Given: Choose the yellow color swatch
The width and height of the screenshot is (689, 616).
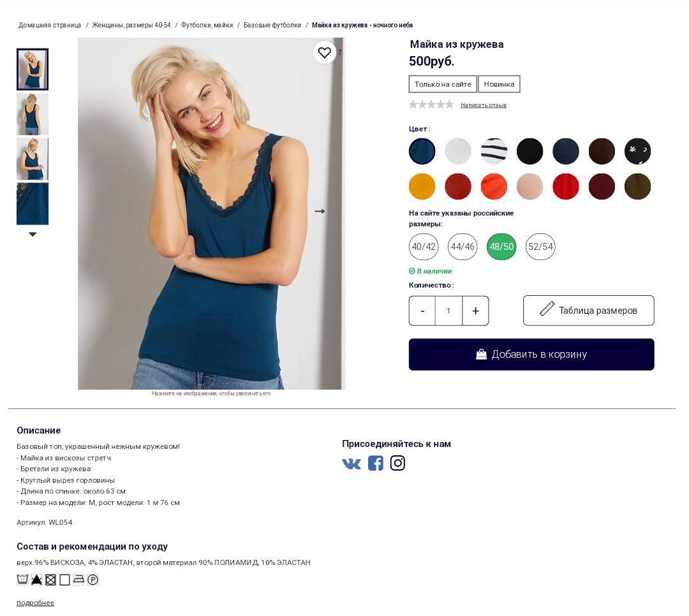Looking at the screenshot, I should click(x=422, y=186).
